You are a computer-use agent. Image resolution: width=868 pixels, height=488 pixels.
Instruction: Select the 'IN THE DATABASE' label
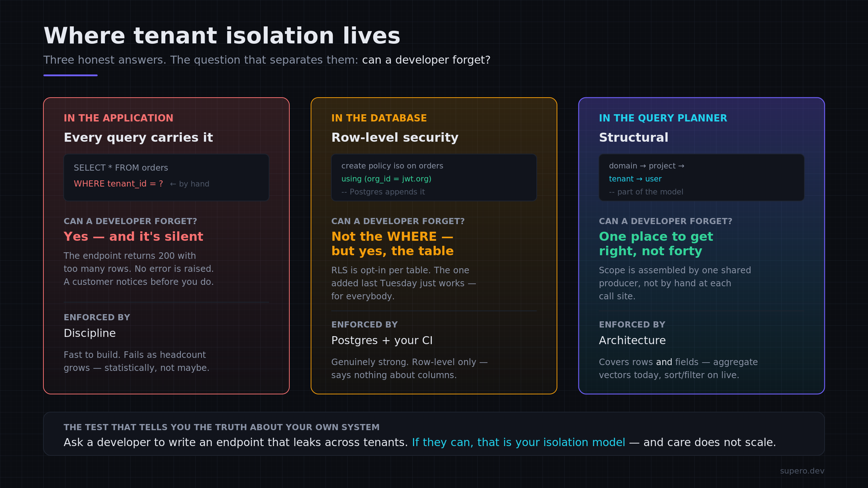379,118
